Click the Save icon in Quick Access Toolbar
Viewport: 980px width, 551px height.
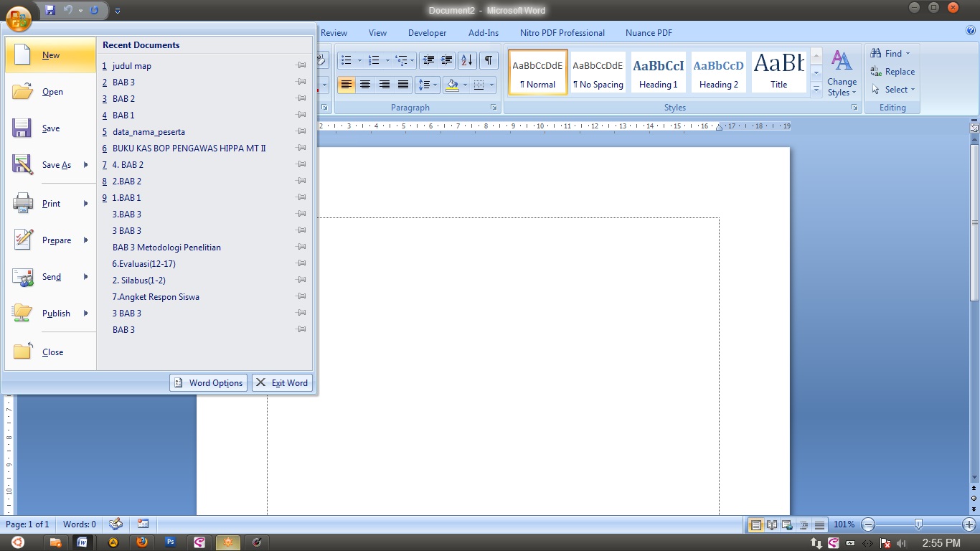[50, 10]
